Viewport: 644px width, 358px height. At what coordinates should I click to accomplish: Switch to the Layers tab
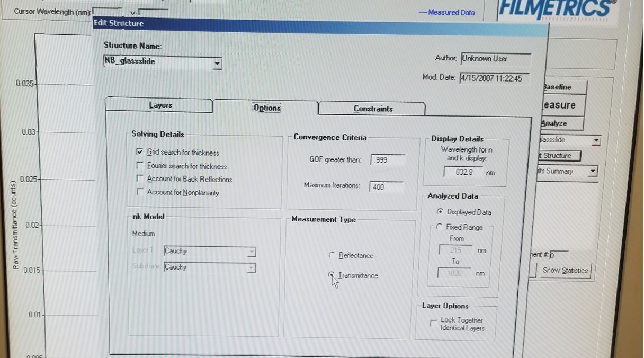click(160, 105)
